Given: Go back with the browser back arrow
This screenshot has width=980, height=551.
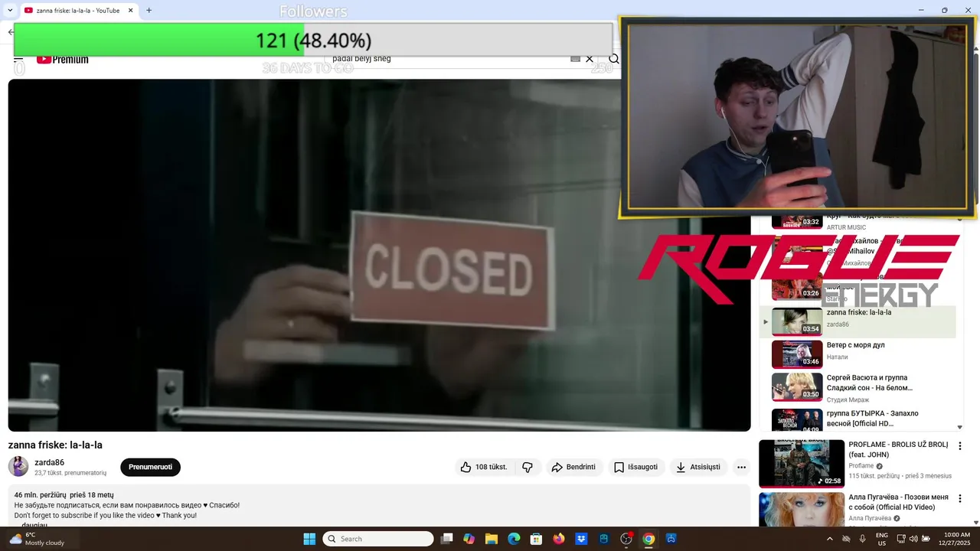Looking at the screenshot, I should click(x=10, y=32).
